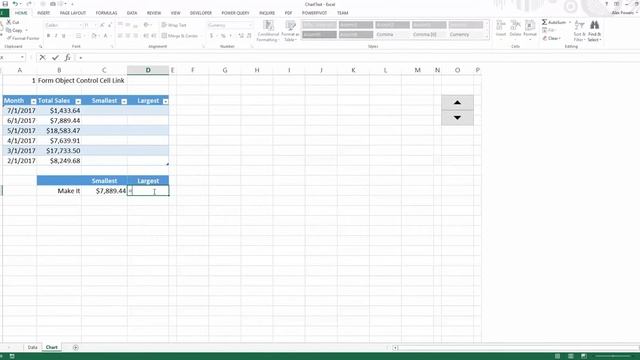
Task: Click the Center alignment button
Action: [128, 36]
